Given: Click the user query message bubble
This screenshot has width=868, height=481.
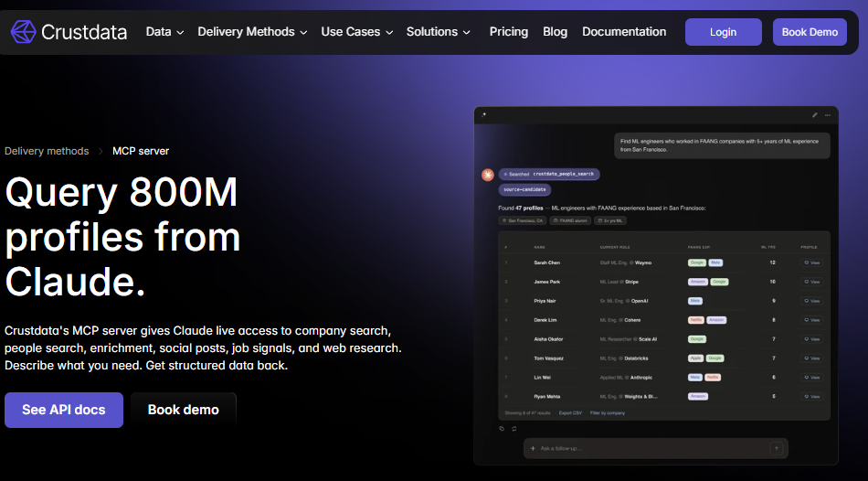Looking at the screenshot, I should pyautogui.click(x=723, y=145).
